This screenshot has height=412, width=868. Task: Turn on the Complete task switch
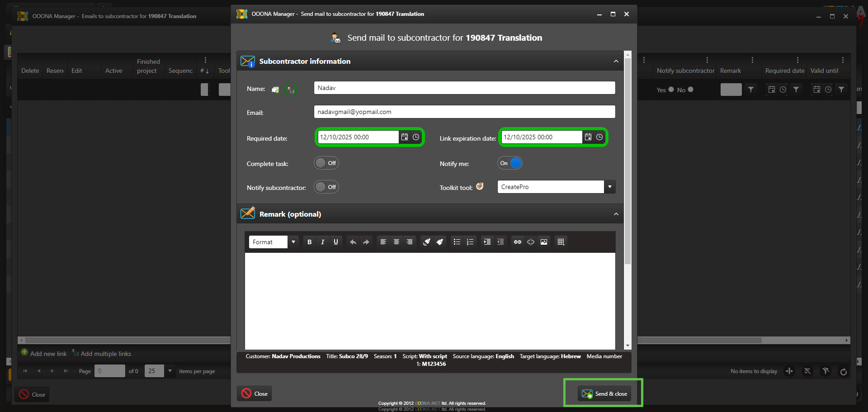[326, 163]
